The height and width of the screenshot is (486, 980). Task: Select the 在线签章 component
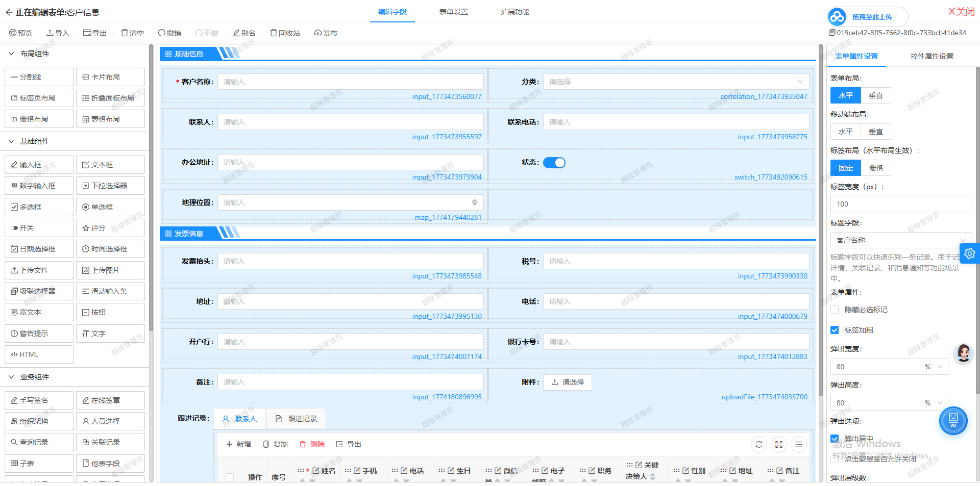pyautogui.click(x=110, y=400)
